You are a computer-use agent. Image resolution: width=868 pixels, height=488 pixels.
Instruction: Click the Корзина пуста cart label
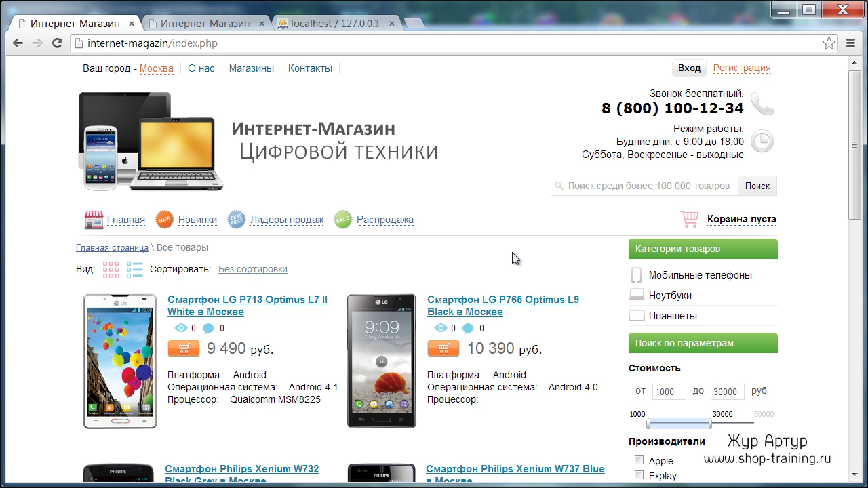tap(742, 219)
